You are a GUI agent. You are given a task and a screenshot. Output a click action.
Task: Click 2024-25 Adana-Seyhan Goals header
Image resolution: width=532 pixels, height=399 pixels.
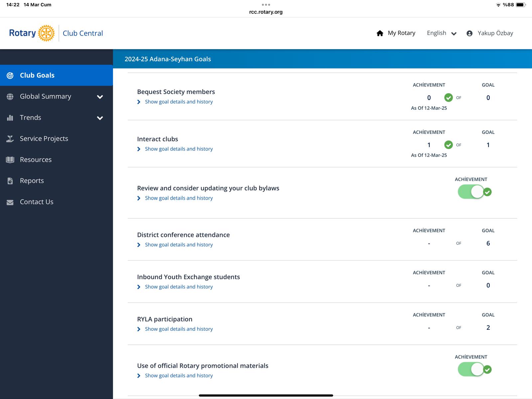pos(168,59)
